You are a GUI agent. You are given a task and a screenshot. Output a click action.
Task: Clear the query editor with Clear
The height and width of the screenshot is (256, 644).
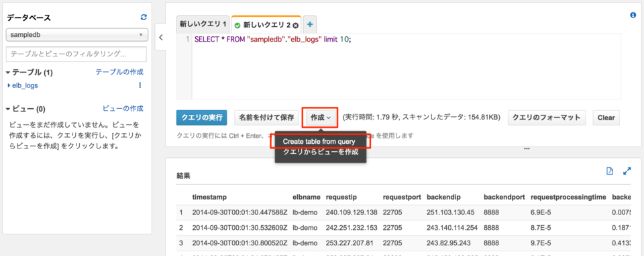pos(606,118)
